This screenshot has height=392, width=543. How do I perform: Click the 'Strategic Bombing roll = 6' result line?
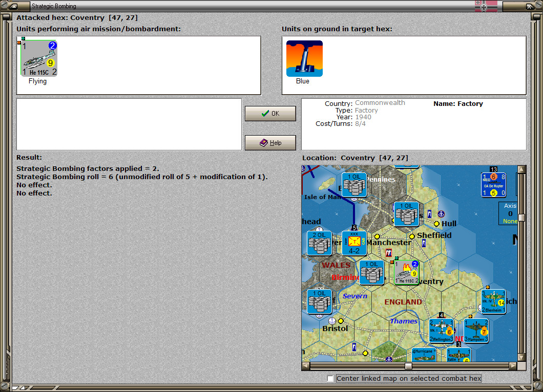tap(142, 177)
